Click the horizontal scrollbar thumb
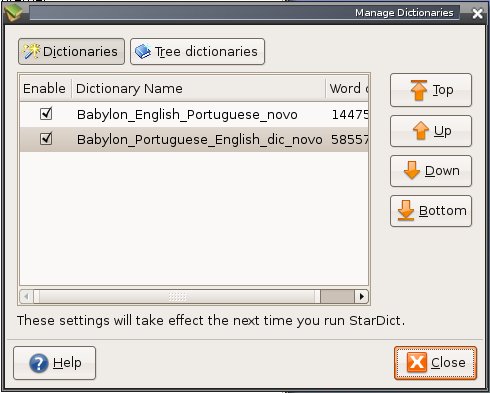 pyautogui.click(x=177, y=296)
